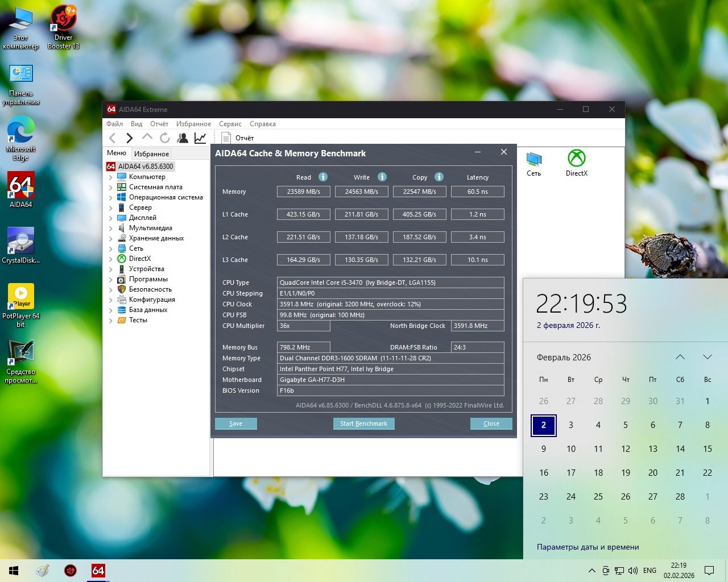Select the Конфигурация tree item
Viewport: 728px width, 582px height.
[152, 300]
